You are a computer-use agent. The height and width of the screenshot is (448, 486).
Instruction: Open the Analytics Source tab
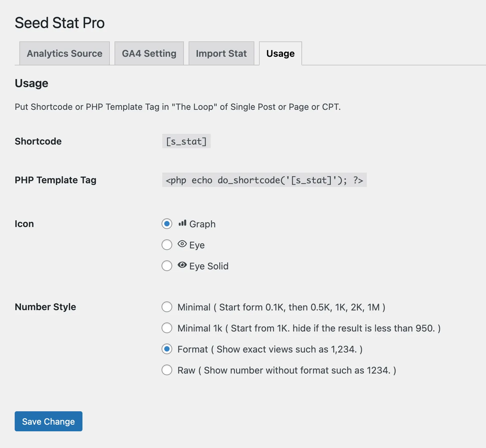[x=64, y=53]
